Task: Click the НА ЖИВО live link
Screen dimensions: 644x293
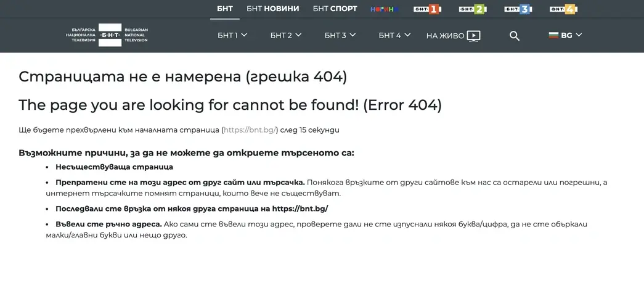Action: (x=445, y=36)
